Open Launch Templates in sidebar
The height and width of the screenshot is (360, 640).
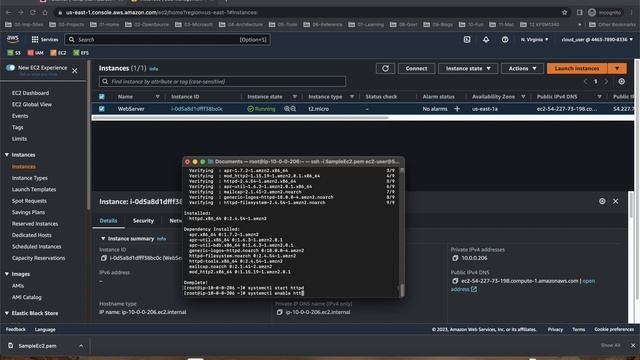click(x=34, y=189)
